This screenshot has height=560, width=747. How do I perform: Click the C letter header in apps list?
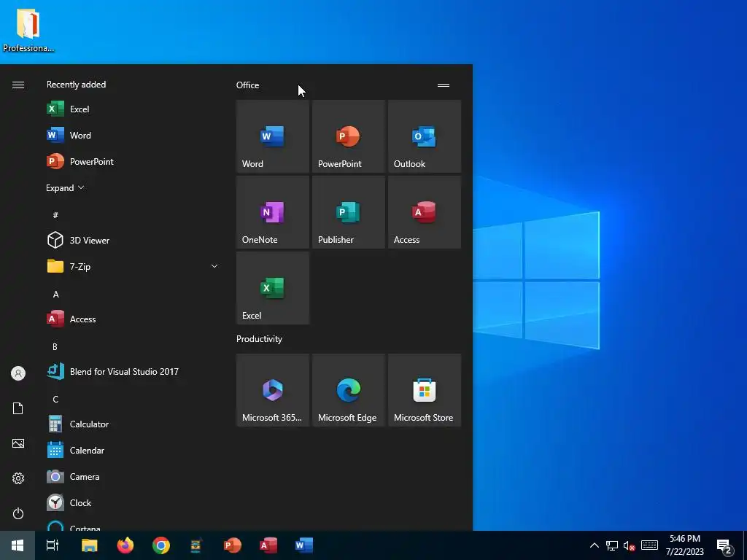55,399
